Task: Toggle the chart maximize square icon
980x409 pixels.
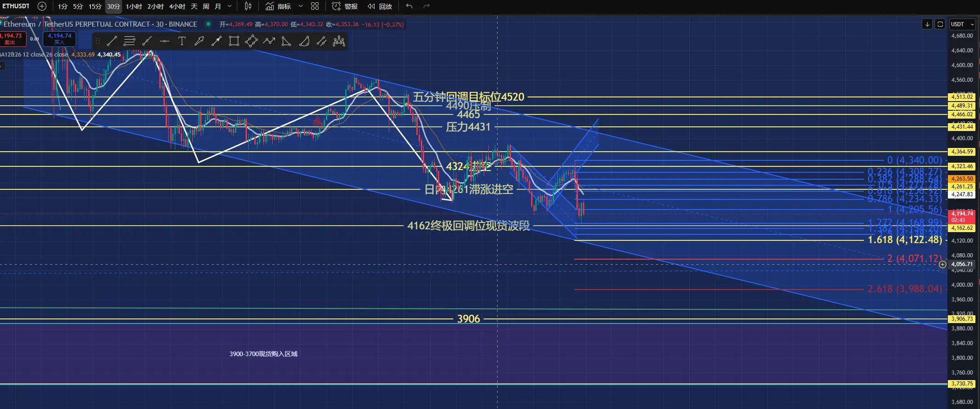Action: coord(940,24)
